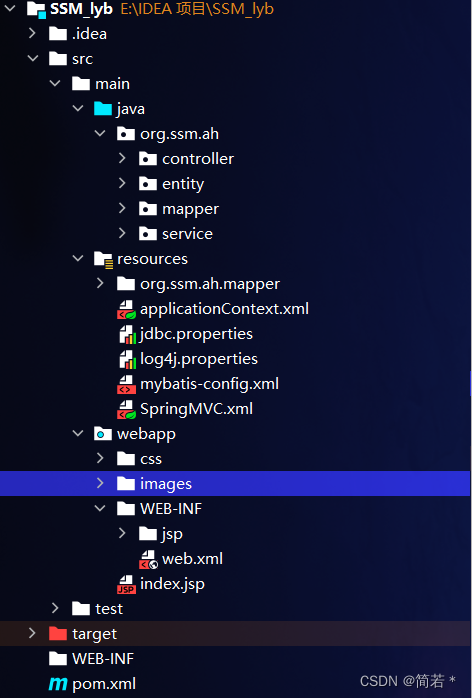
Task: Select the test folder label
Action: (109, 609)
